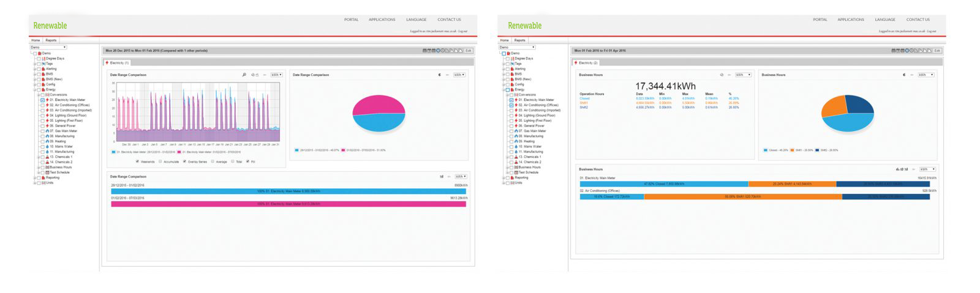Click the refresh icon in the 17,344.41kWh panel
Image resolution: width=980 pixels, height=293 pixels.
point(722,75)
